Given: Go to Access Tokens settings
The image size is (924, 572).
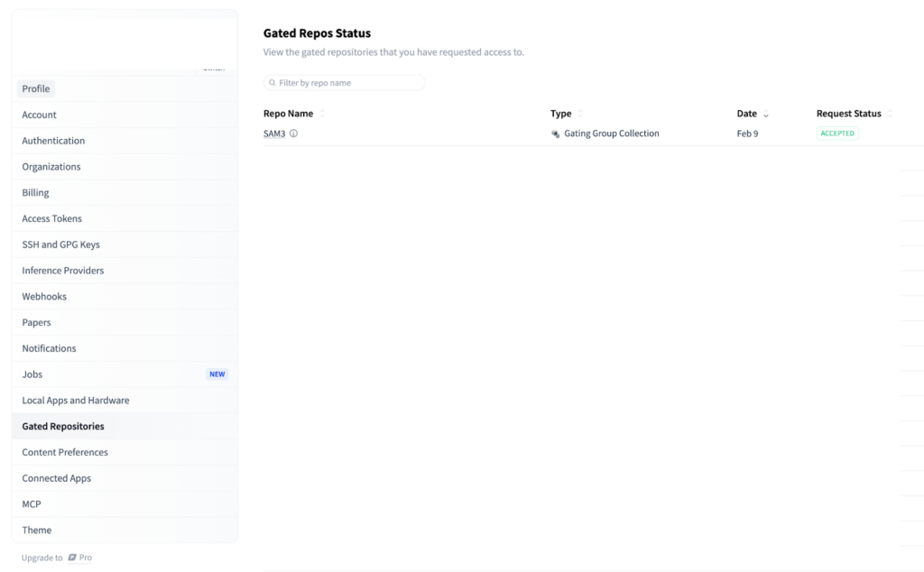Looking at the screenshot, I should [51, 218].
